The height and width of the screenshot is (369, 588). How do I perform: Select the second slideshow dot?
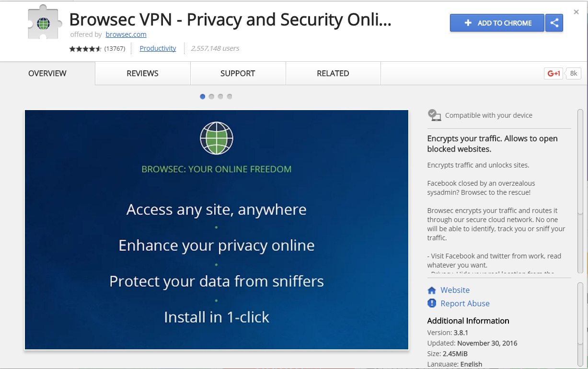(211, 97)
